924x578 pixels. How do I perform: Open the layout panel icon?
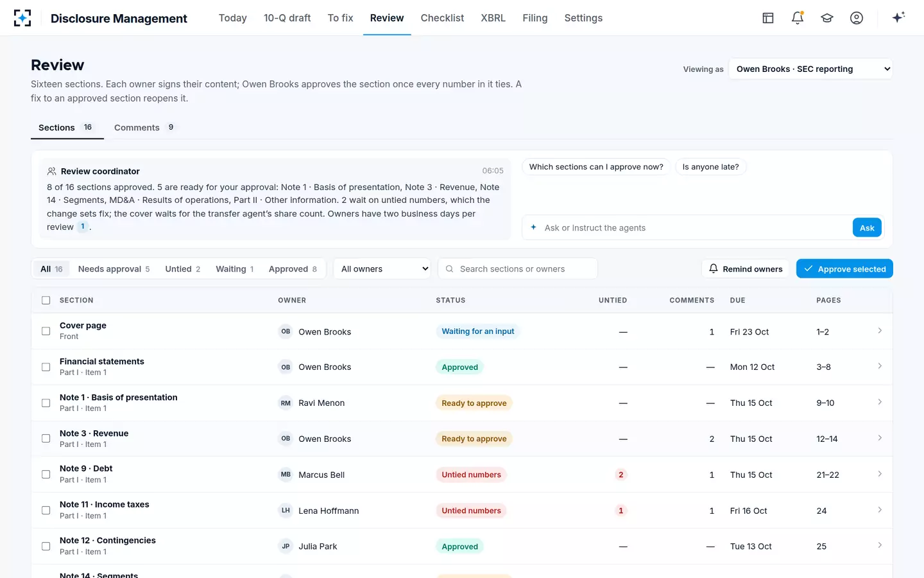point(768,18)
